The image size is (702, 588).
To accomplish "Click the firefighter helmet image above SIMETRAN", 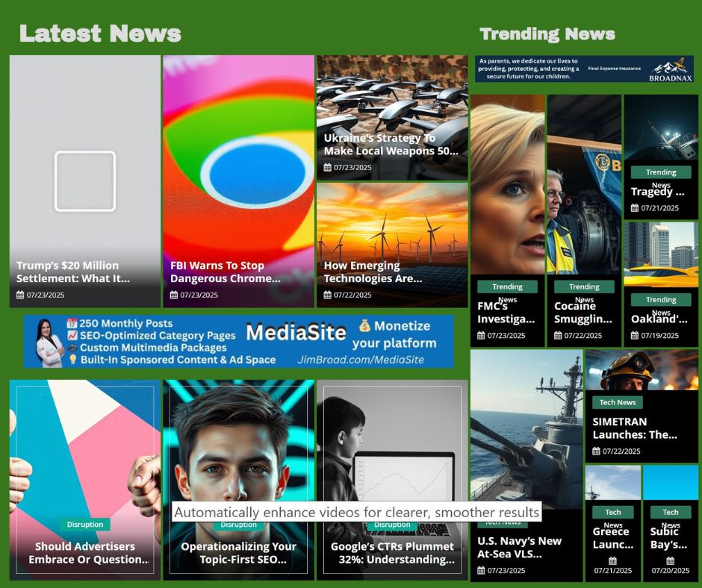I will [x=642, y=370].
